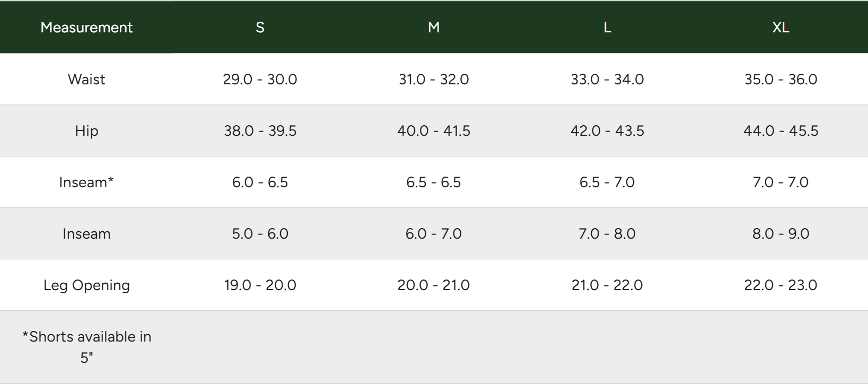Click the Leg Opening row label

click(x=86, y=285)
